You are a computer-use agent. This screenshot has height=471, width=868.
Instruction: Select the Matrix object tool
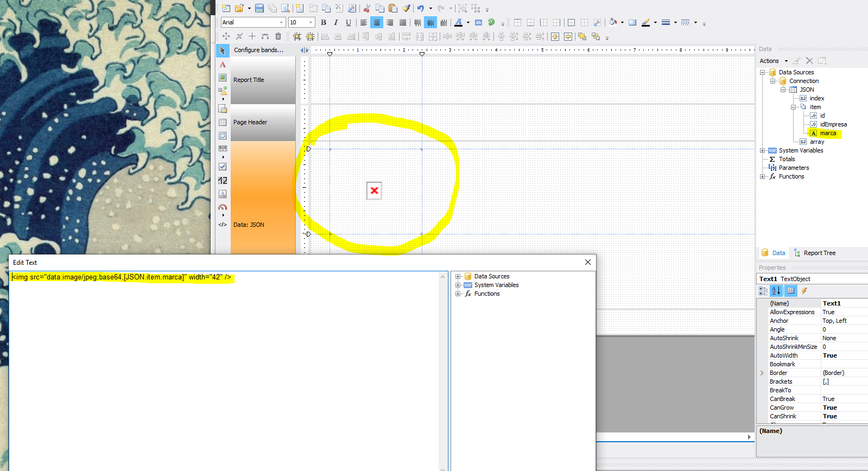tap(223, 136)
